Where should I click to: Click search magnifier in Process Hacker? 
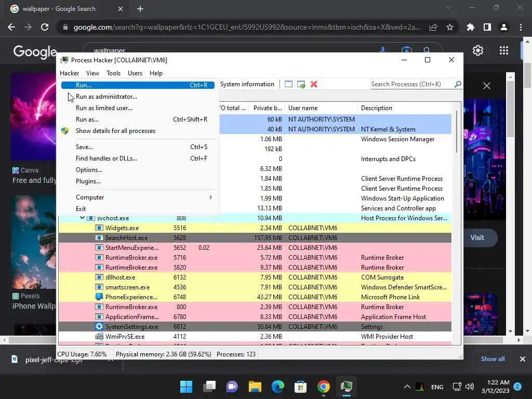click(x=458, y=84)
